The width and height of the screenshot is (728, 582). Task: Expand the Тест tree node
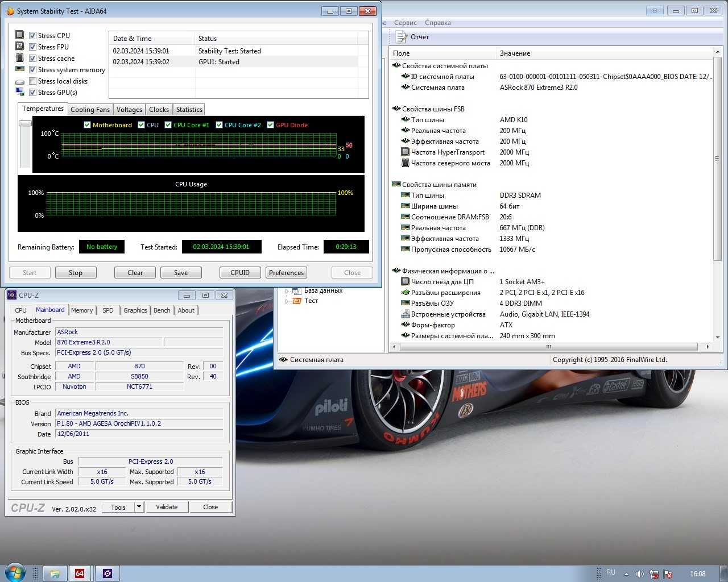click(x=287, y=301)
